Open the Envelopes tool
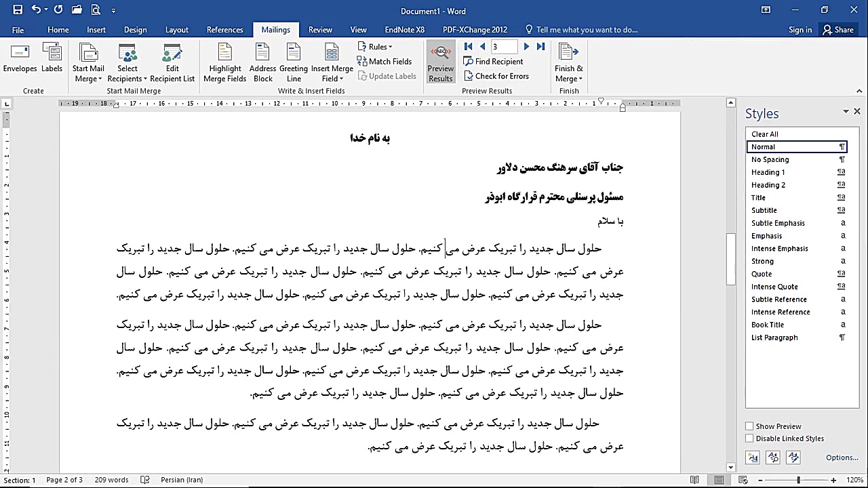868x488 pixels. point(20,61)
